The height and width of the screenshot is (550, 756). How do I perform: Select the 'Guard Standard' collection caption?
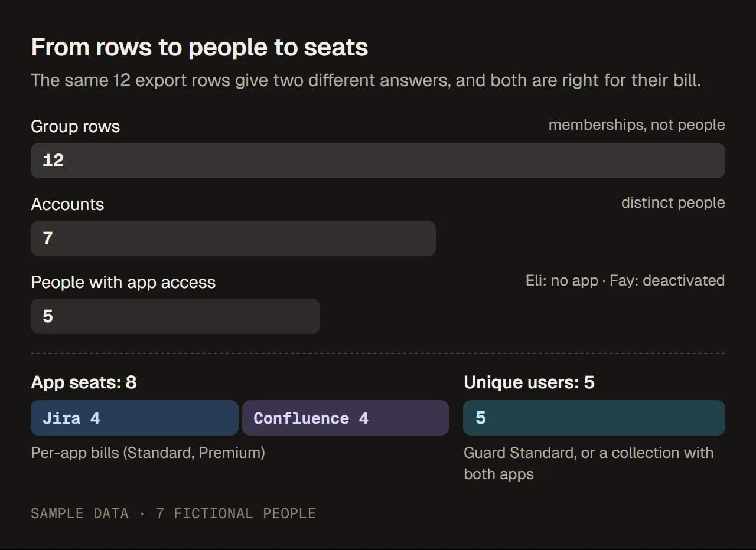pos(589,463)
